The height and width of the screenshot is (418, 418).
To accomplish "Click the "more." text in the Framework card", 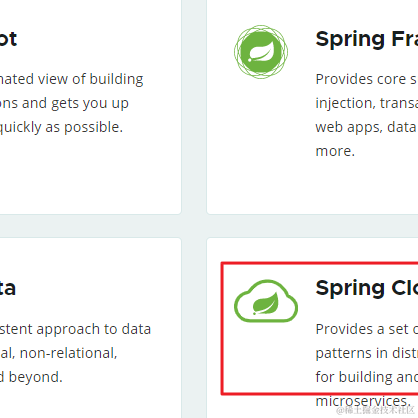I will 335,151.
